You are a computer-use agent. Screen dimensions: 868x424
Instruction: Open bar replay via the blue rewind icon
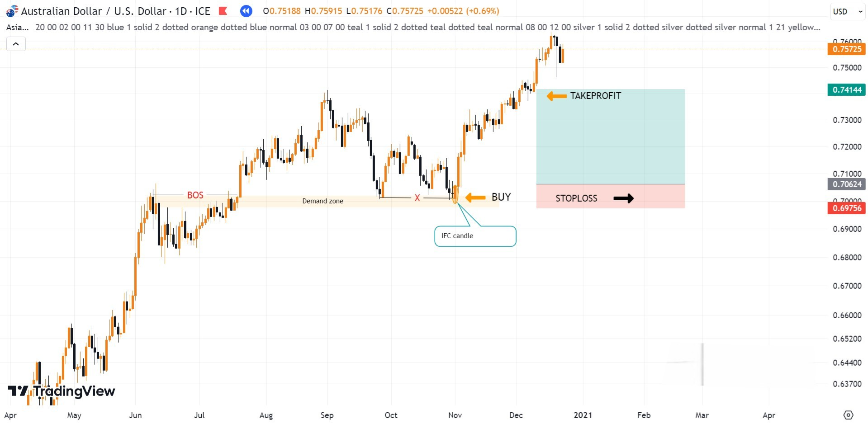point(246,11)
